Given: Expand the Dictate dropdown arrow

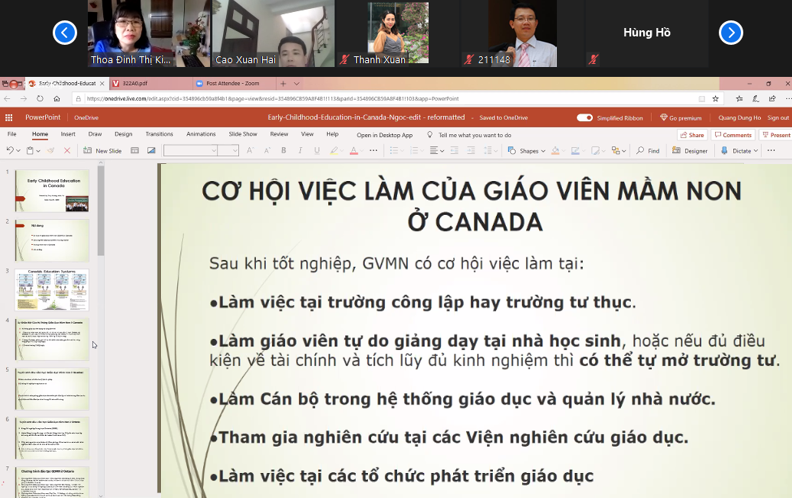Looking at the screenshot, I should pyautogui.click(x=756, y=151).
